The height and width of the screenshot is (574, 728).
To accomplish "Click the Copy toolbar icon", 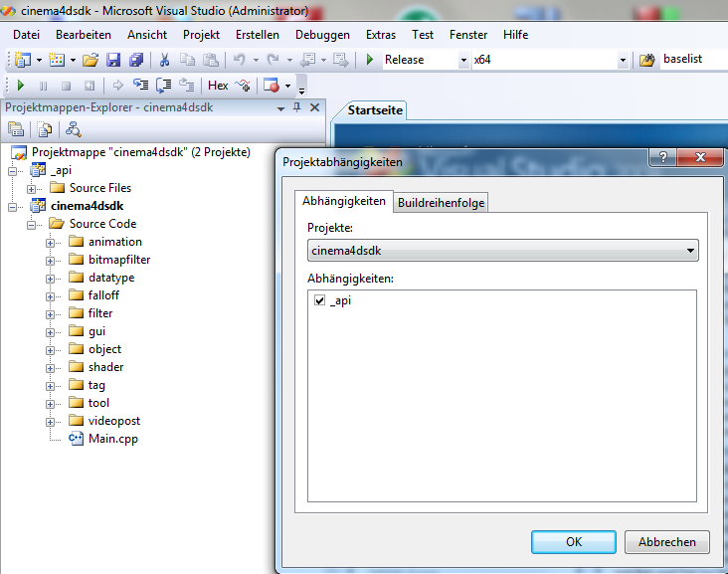I will [x=187, y=60].
